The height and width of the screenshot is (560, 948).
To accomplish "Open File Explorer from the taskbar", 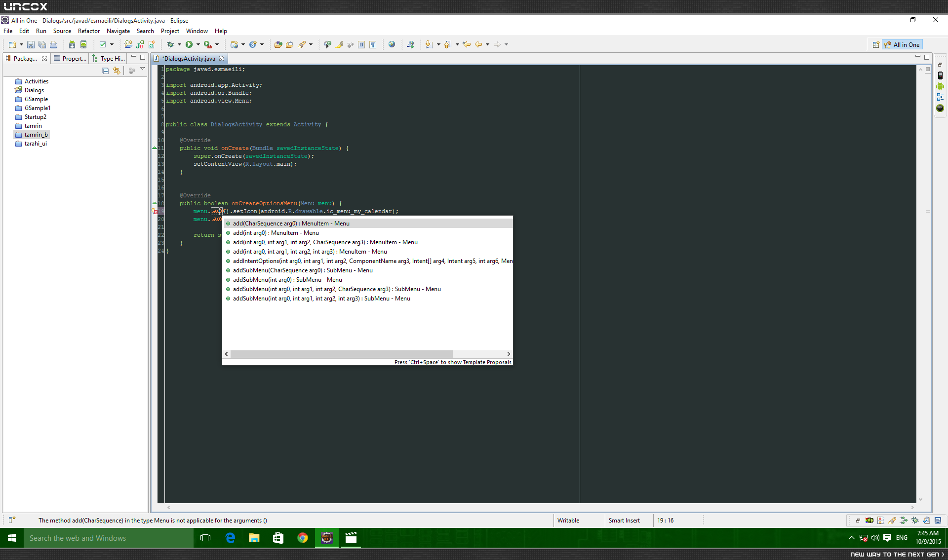I will pos(254,538).
